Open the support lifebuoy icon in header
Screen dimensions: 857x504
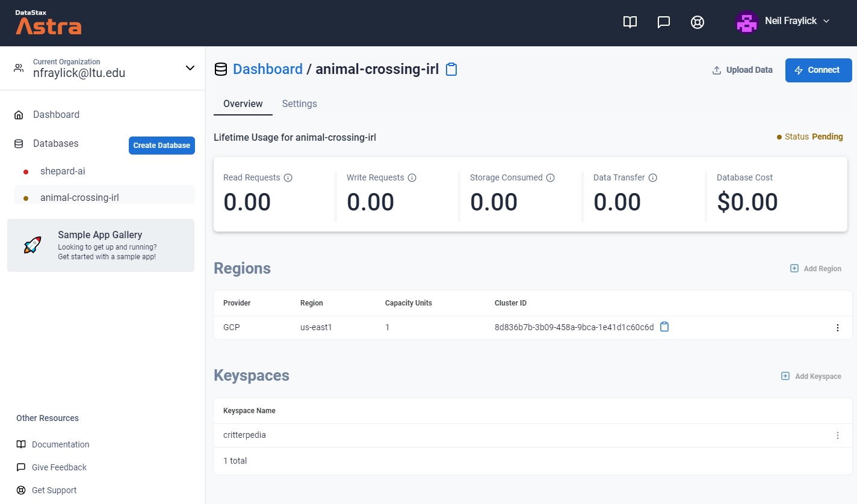(x=698, y=22)
